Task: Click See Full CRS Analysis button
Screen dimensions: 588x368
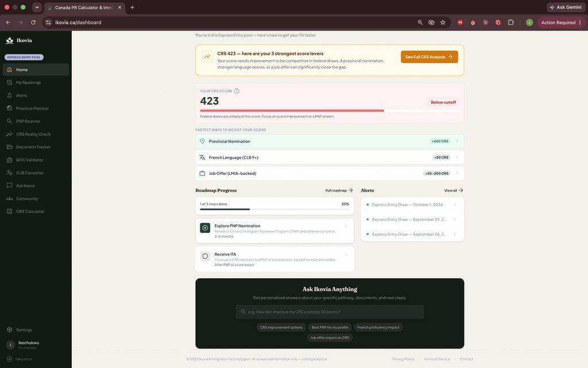Action: pyautogui.click(x=429, y=57)
